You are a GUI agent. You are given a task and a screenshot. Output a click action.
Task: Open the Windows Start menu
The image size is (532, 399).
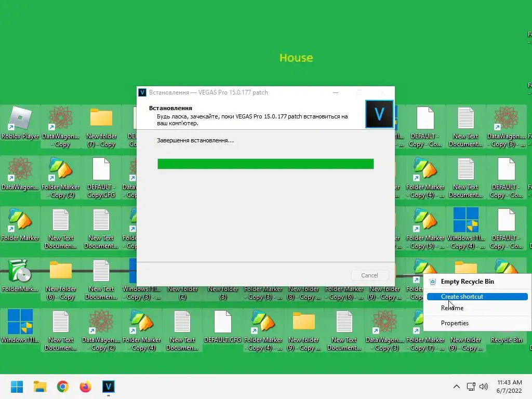click(x=17, y=387)
